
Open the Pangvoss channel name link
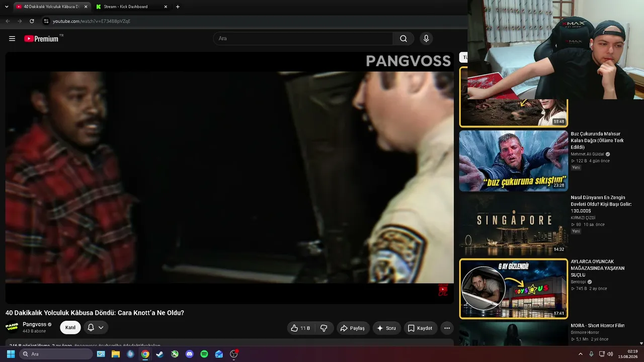(x=34, y=324)
